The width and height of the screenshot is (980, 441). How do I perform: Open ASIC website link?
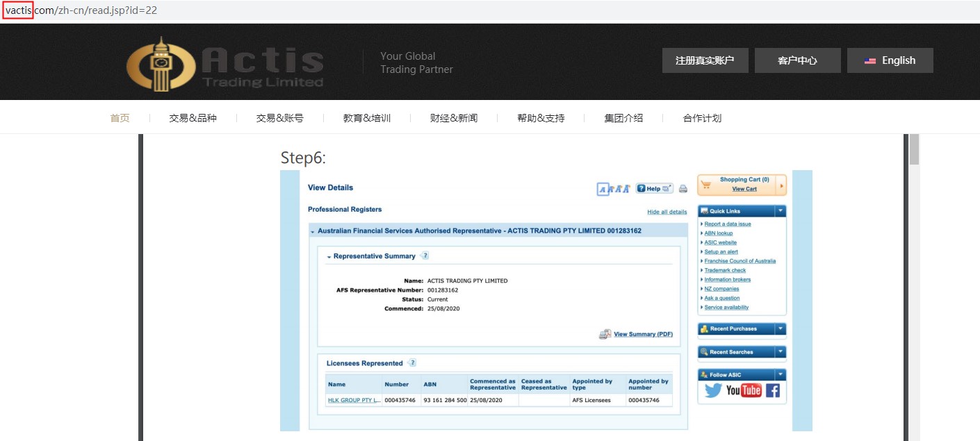point(721,242)
